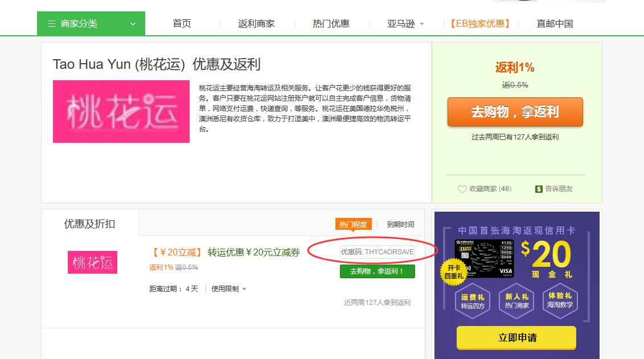Open the 返利商家 menu item

(x=256, y=24)
